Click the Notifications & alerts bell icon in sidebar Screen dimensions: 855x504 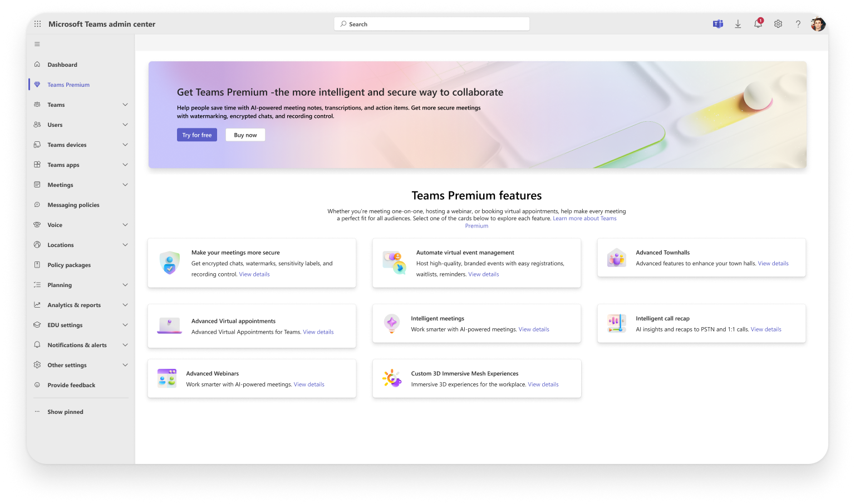[x=37, y=345]
